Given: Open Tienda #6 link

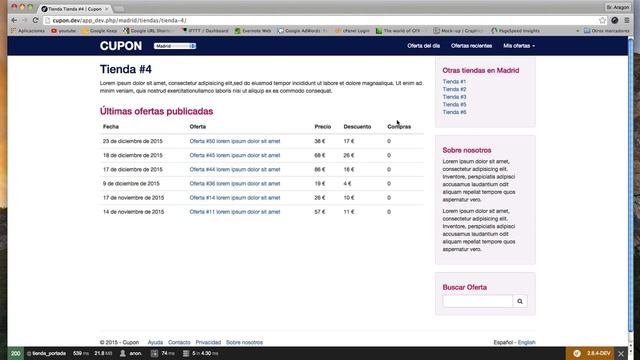Looking at the screenshot, I should (454, 112).
